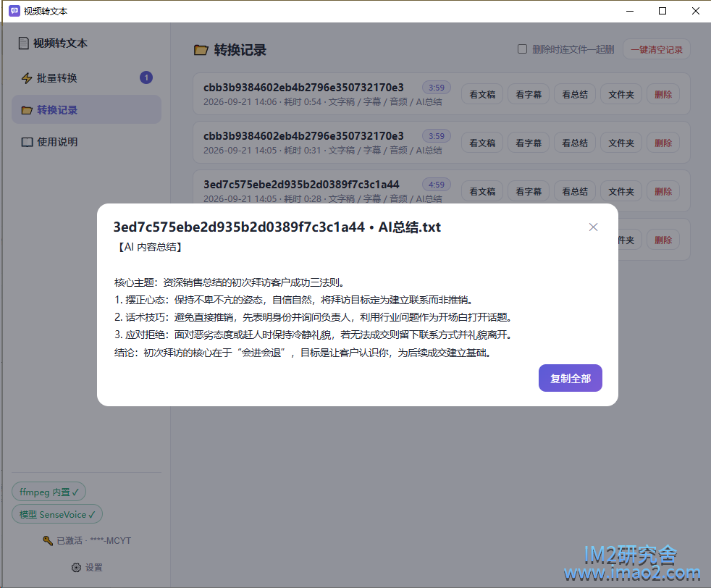Click 看字幕 for the 3ed7c575 record
Screen dimensions: 711x588
(x=529, y=191)
